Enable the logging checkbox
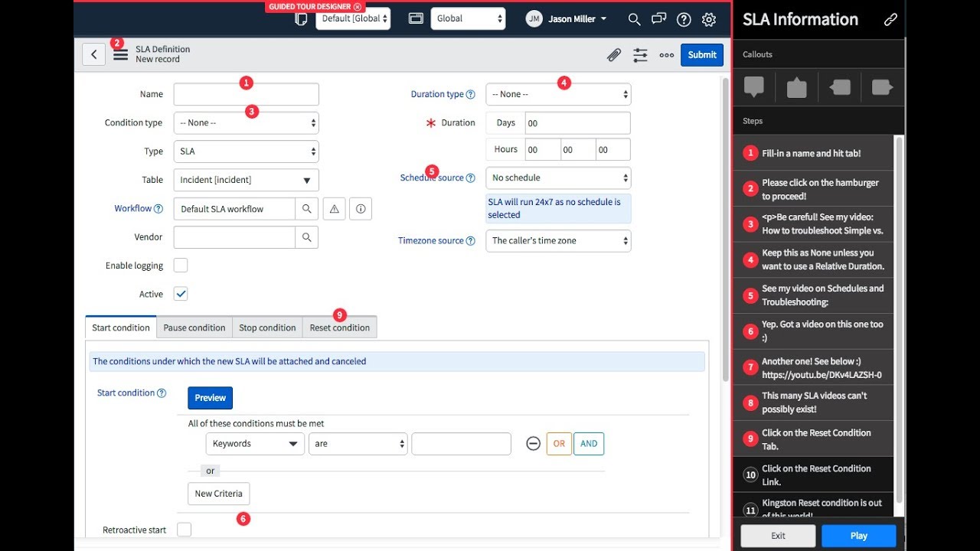 [181, 266]
